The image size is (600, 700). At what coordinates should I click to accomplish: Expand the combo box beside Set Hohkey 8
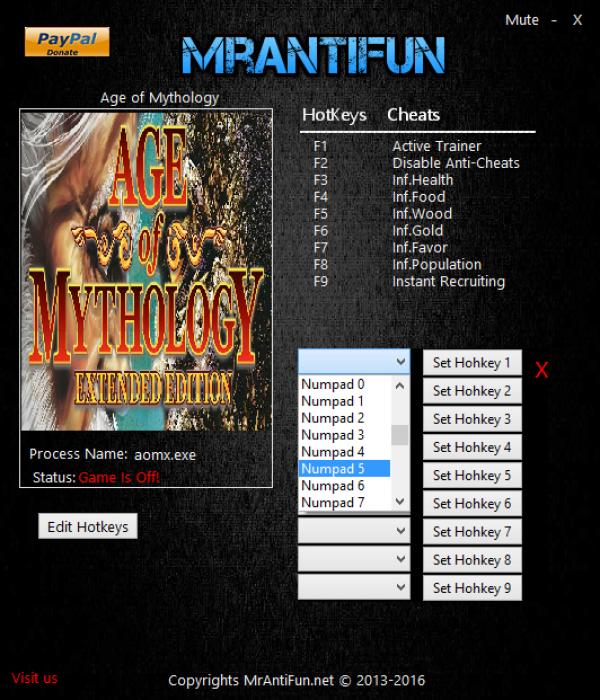[x=354, y=559]
